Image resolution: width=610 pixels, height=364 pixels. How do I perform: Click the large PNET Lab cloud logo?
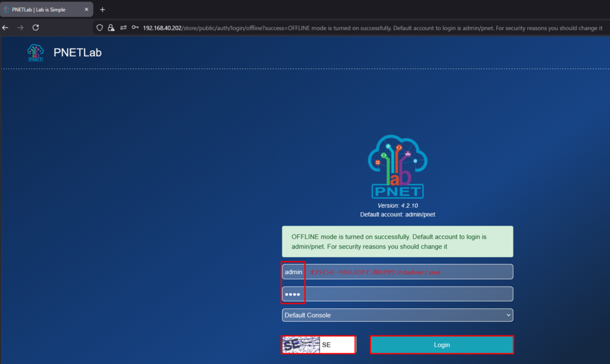coord(397,166)
